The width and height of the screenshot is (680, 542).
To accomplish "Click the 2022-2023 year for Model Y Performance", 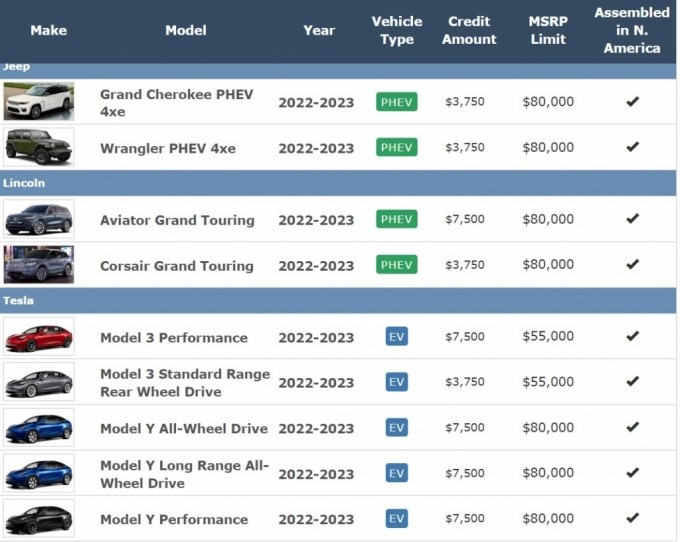I will coord(316,519).
